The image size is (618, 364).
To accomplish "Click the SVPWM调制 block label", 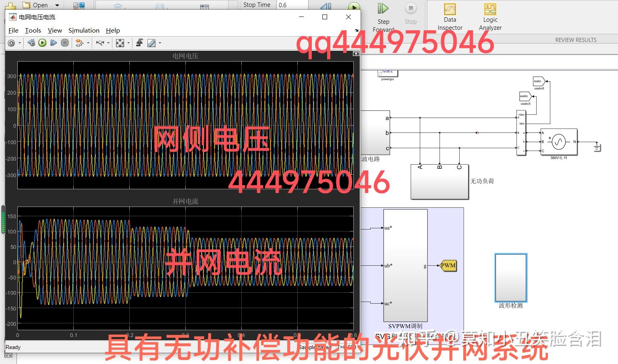I will pos(405,326).
